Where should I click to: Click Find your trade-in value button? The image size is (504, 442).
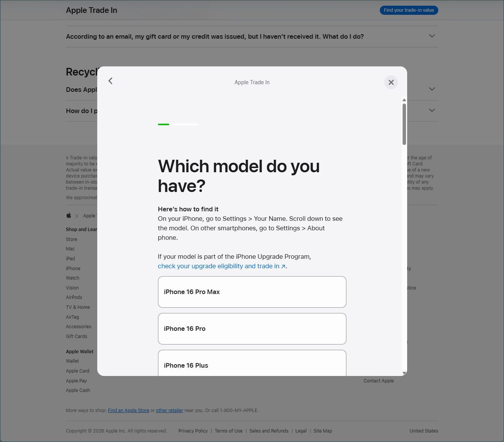409,10
